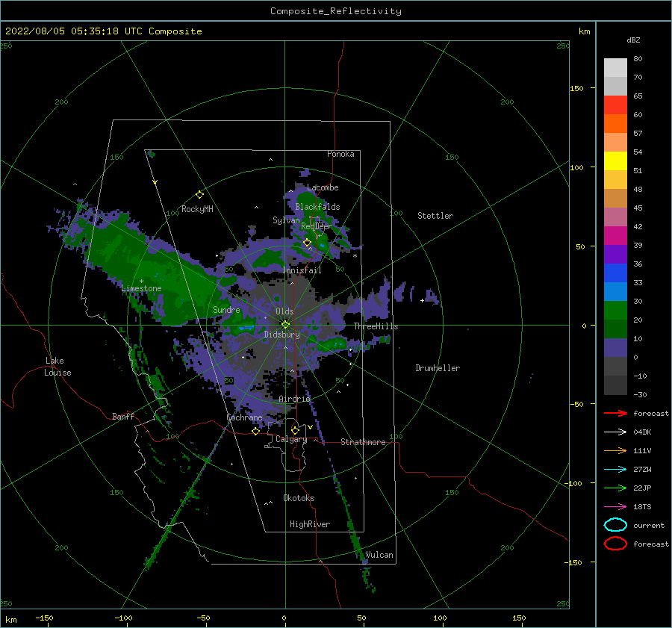Click the ThreeHills label
Viewport: 672px width, 628px height.
pos(376,326)
